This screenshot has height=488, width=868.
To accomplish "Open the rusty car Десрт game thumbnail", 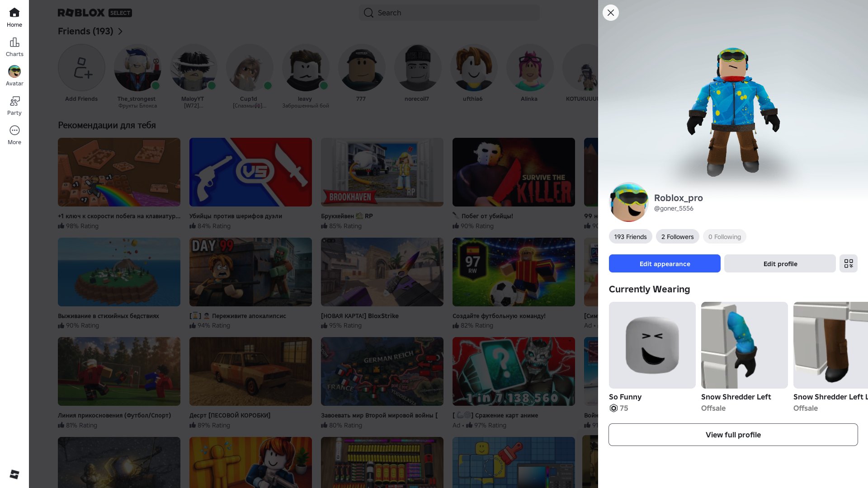I will coord(250,371).
